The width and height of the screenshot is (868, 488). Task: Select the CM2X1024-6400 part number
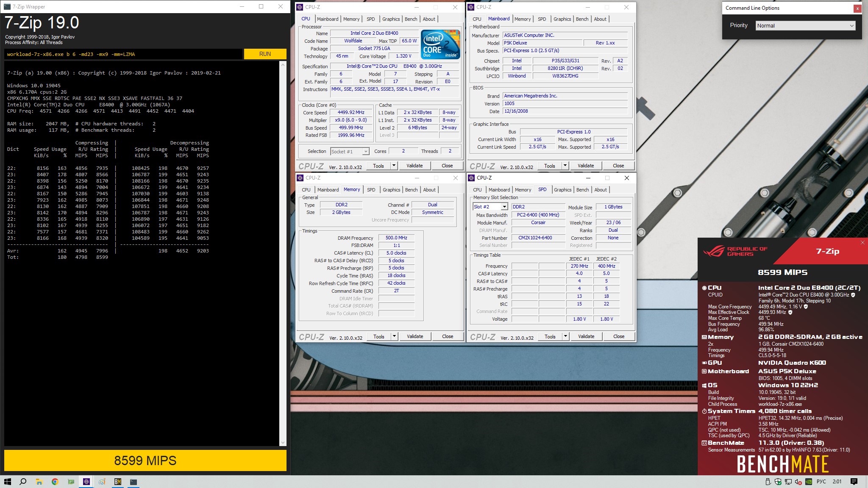[x=538, y=238]
